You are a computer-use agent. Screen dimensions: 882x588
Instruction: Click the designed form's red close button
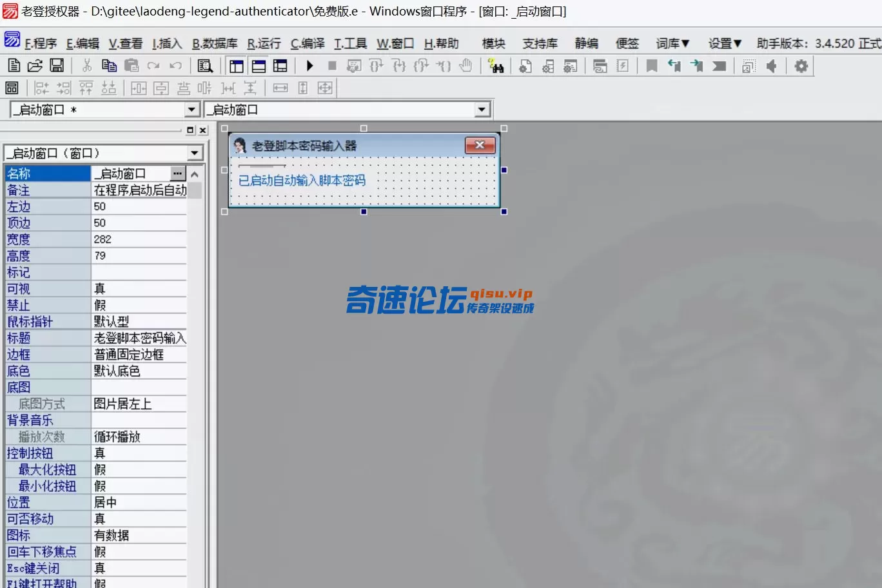point(480,145)
